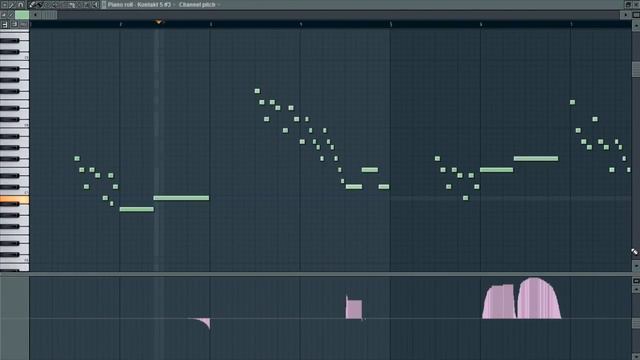Click the event editor scrollbar up arrow

coord(636,289)
